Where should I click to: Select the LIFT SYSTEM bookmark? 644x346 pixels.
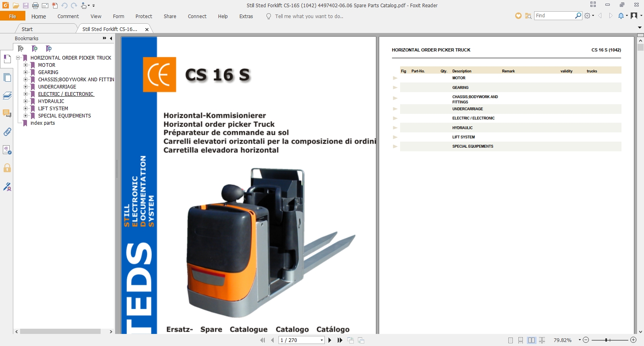(x=53, y=109)
